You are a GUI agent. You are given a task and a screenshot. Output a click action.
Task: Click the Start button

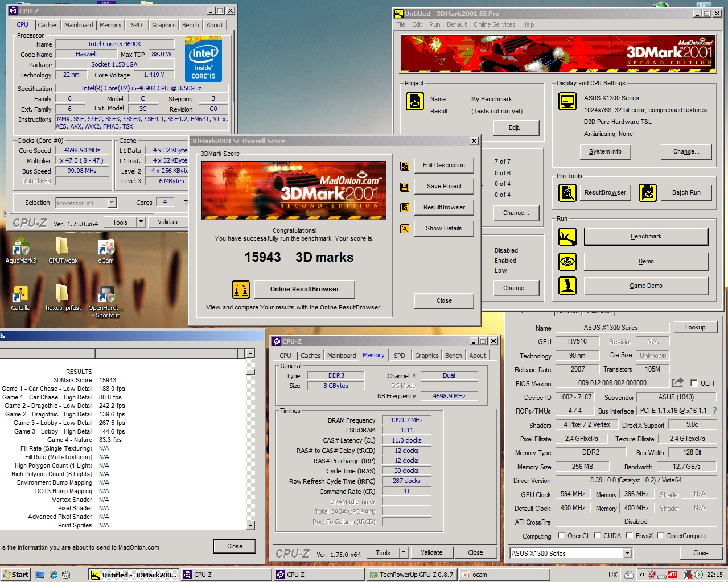(x=15, y=575)
